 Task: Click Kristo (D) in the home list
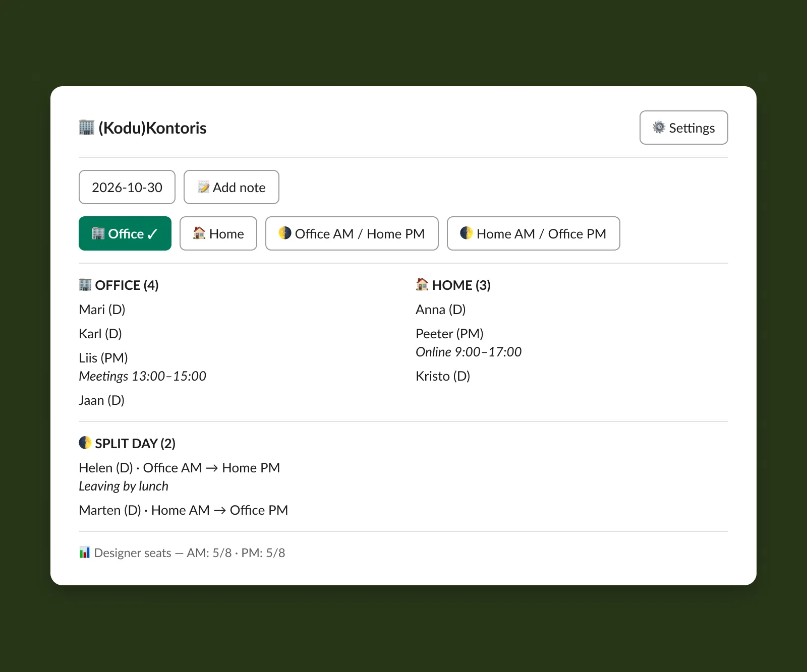click(x=443, y=376)
